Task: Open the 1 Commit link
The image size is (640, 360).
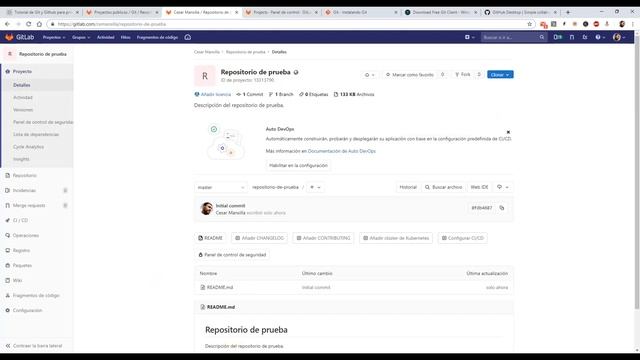Action: tap(250, 94)
